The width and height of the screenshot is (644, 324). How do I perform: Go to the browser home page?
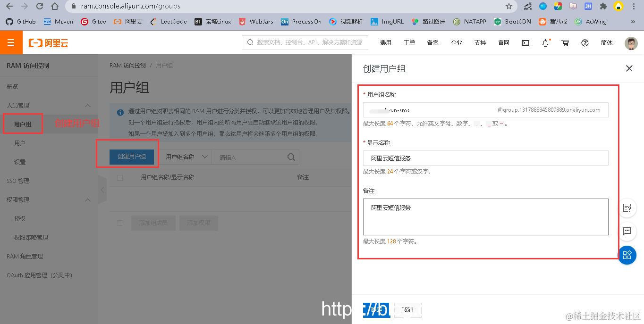tap(55, 7)
